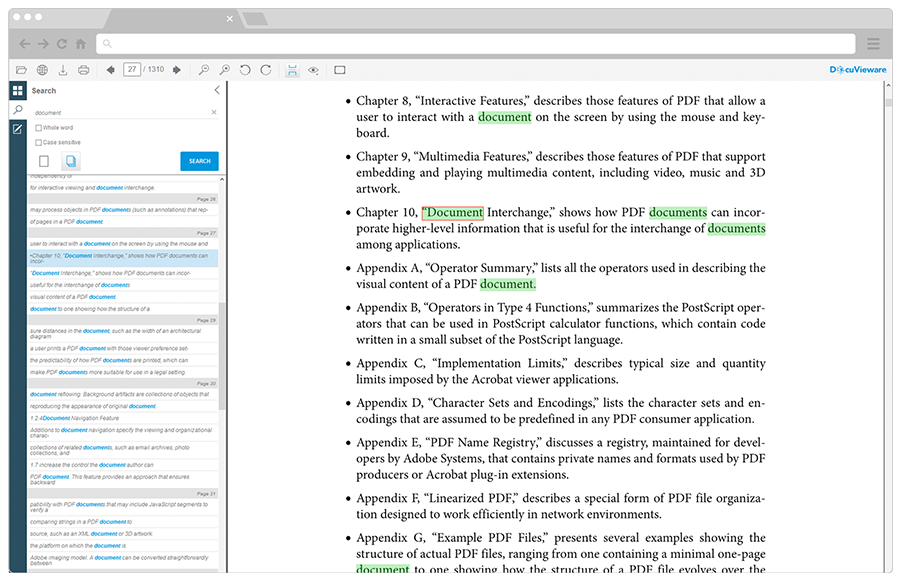900x580 pixels.
Task: Click the browser address bar
Action: click(476, 44)
